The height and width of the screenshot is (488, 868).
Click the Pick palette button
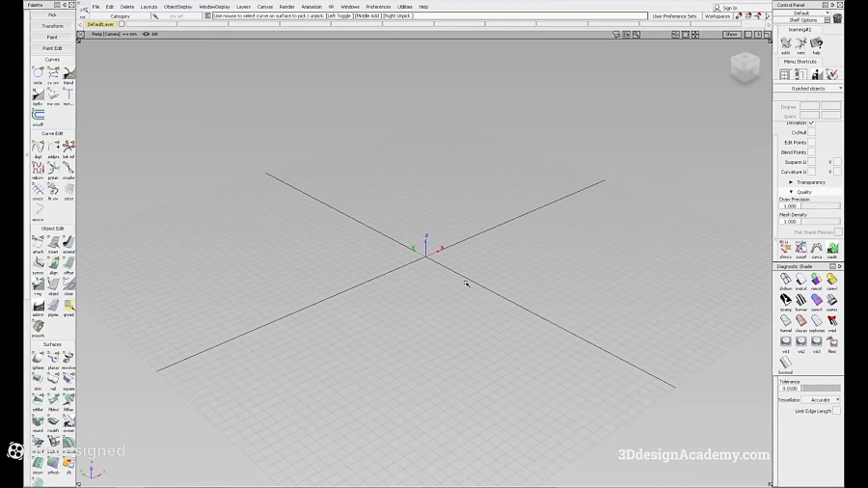(x=53, y=14)
